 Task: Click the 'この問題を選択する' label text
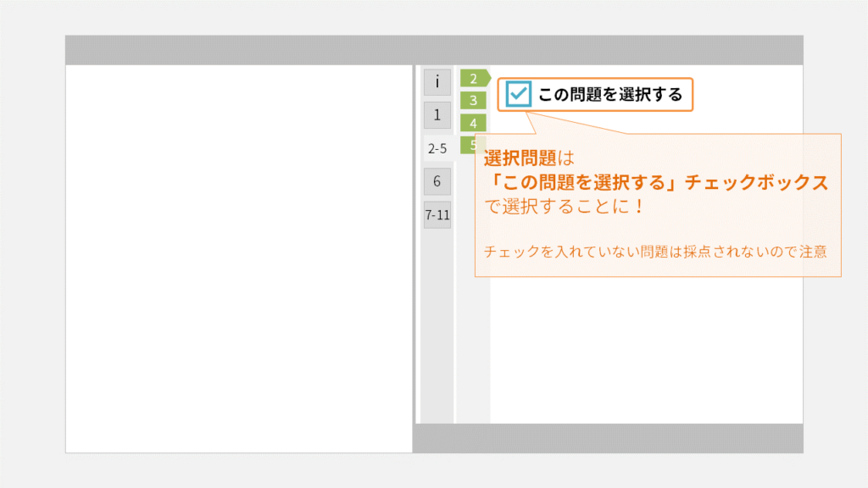point(610,94)
